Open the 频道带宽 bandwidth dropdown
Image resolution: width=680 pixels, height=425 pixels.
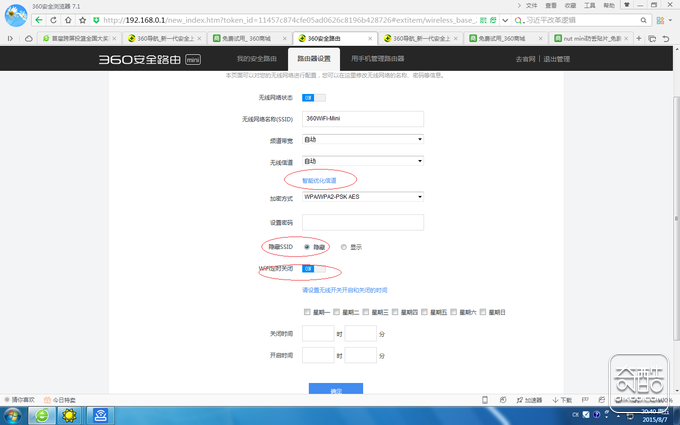pos(363,139)
